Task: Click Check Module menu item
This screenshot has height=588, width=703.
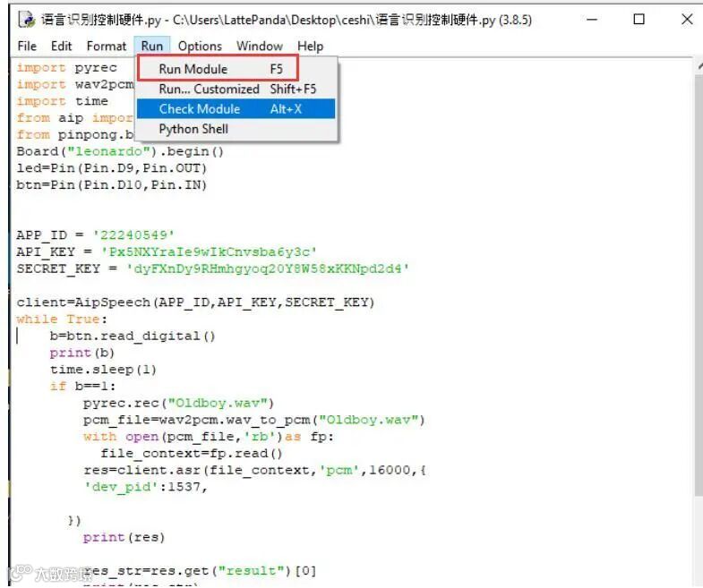Action: point(236,109)
